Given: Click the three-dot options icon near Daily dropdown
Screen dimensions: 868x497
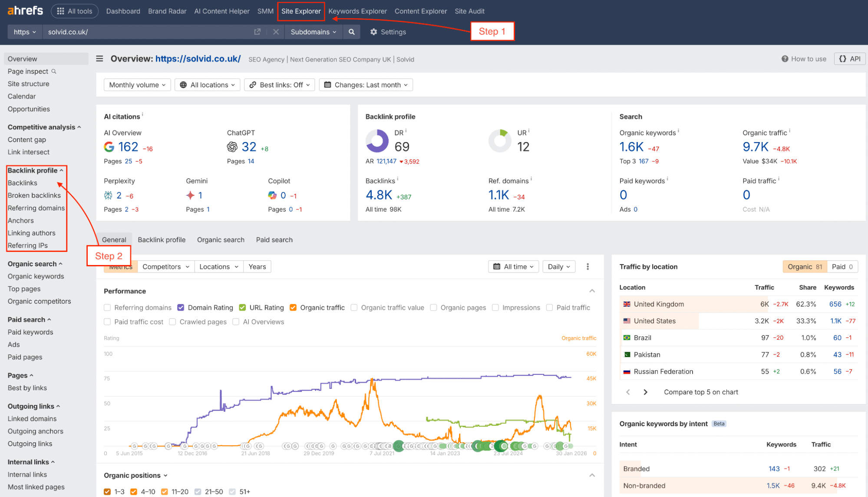Looking at the screenshot, I should (587, 266).
